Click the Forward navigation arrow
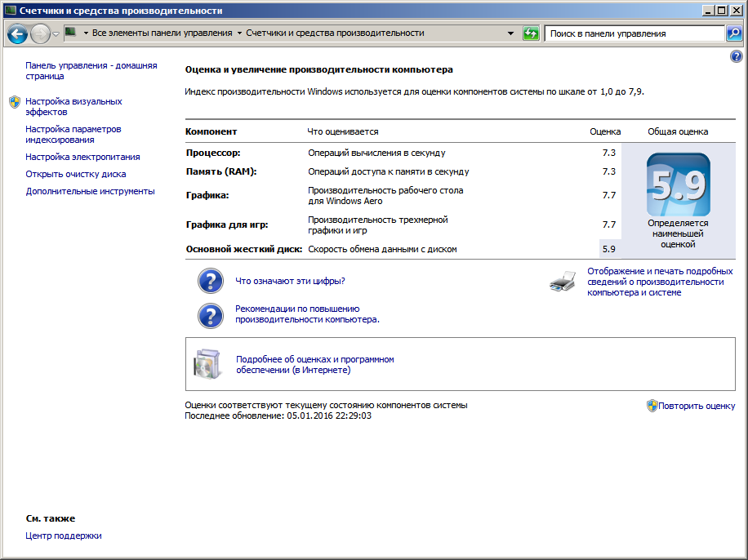 [x=40, y=33]
